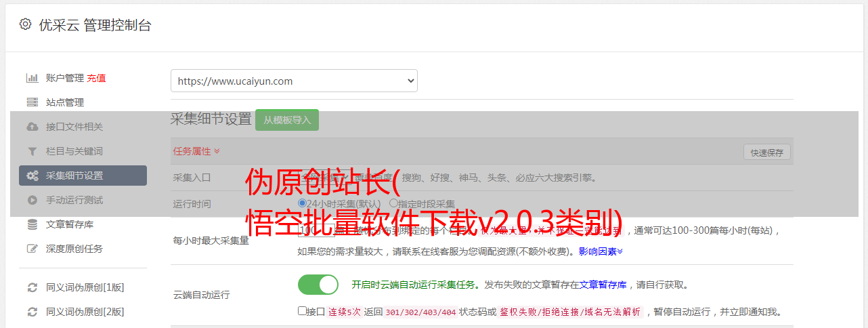Click the 采集细节设置 sidebar item

[x=83, y=176]
